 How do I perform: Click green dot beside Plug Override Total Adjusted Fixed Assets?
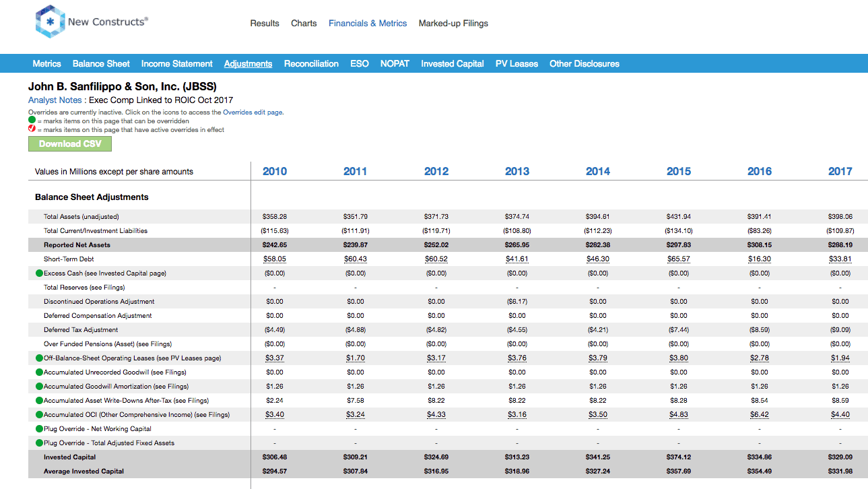coord(39,443)
